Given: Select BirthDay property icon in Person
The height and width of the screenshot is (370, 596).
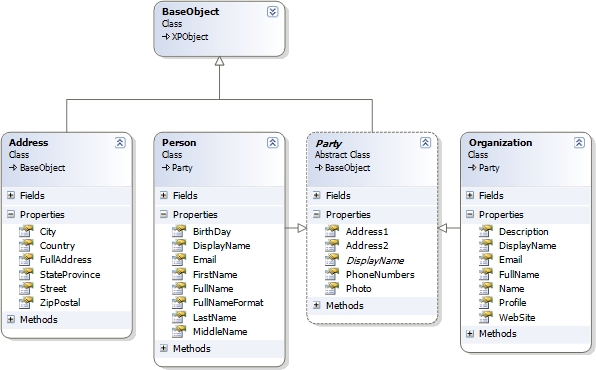Looking at the screenshot, I should 179,231.
